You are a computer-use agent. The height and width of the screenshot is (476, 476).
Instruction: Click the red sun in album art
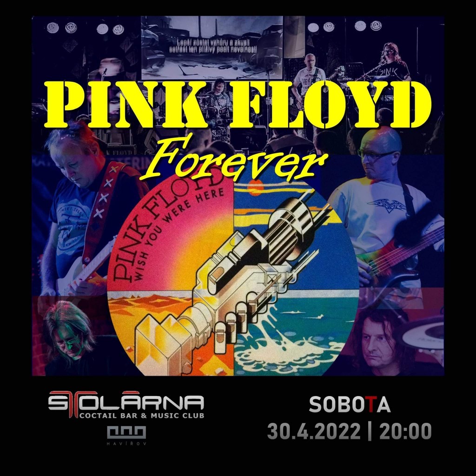pyautogui.click(x=255, y=188)
